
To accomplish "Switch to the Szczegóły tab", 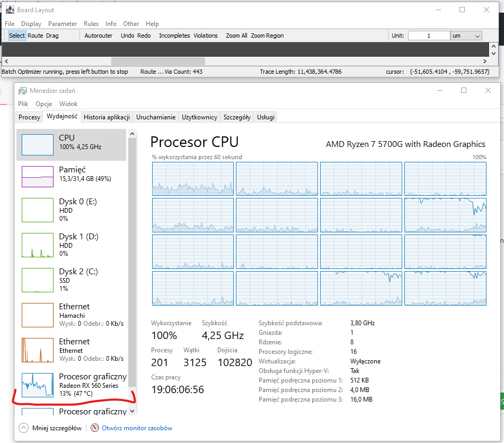I will (x=237, y=117).
